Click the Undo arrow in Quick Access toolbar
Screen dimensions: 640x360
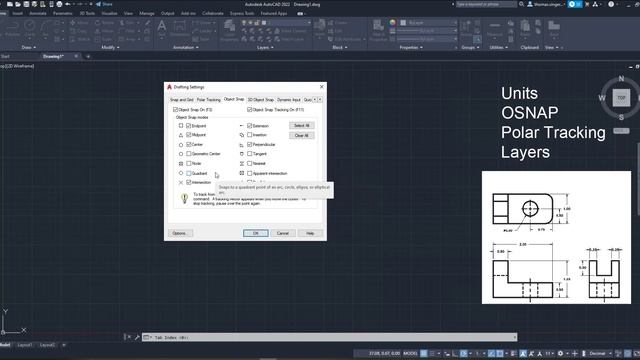pos(68,4)
